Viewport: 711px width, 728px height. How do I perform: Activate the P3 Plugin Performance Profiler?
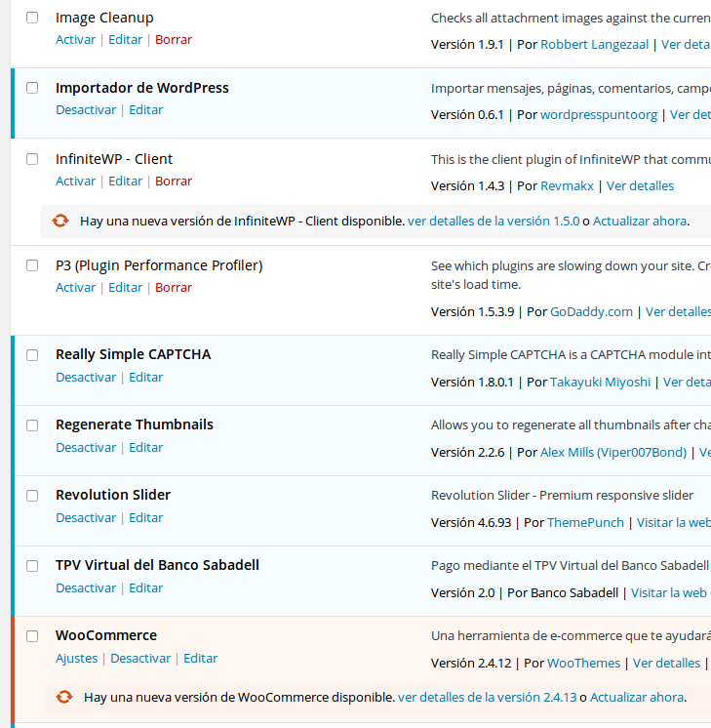[76, 287]
